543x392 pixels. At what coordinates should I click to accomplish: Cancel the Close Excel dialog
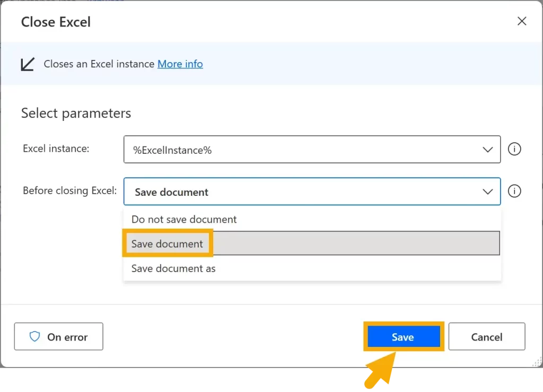[x=486, y=337]
